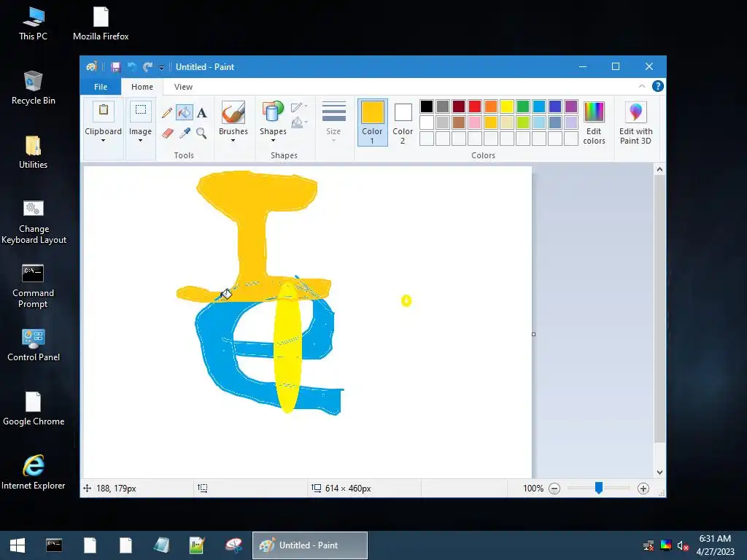Pick the yellow color swatch

[507, 106]
